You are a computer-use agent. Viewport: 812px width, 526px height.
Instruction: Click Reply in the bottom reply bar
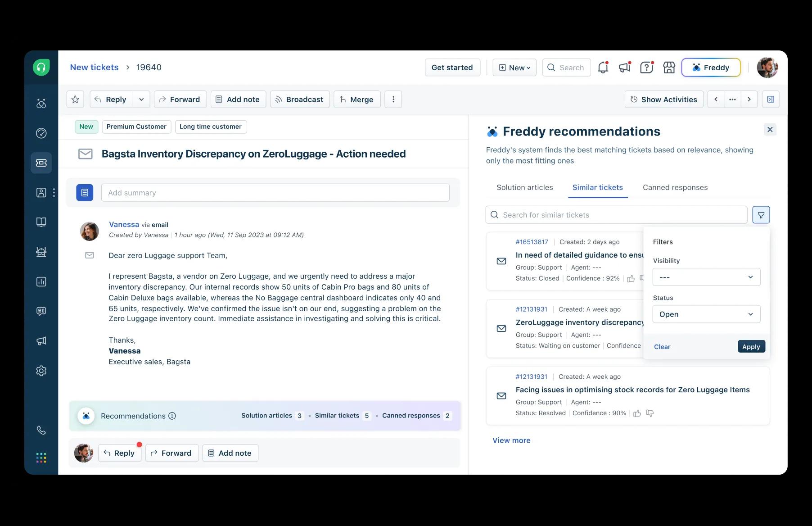(120, 453)
